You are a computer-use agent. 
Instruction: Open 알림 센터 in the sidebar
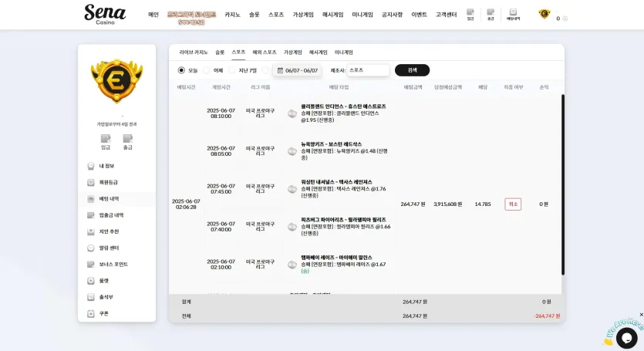coord(116,248)
